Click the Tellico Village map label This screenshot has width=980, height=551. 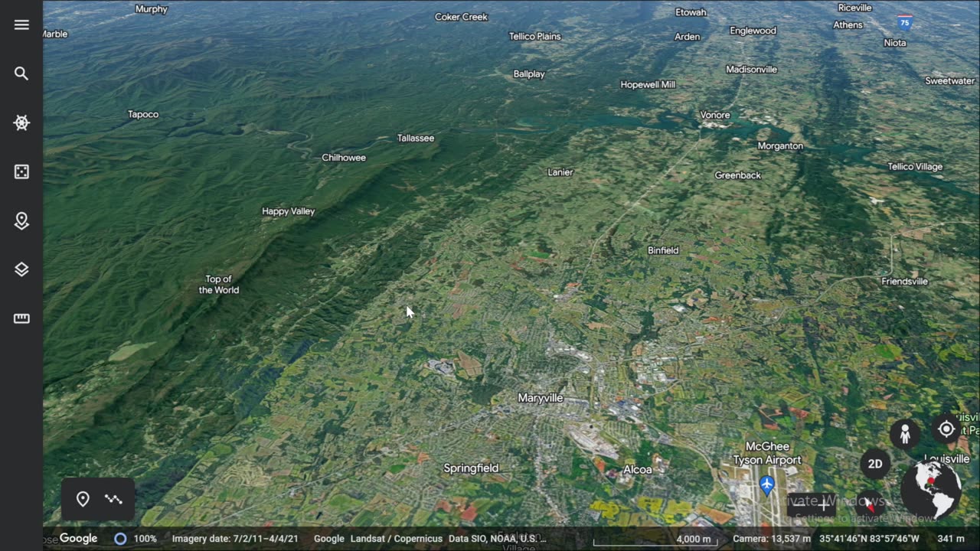(915, 167)
